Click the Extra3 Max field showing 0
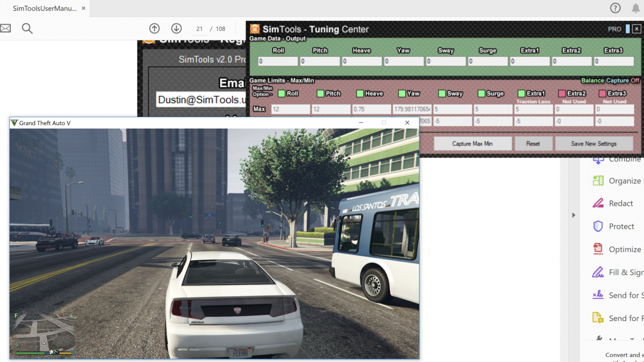 coord(615,109)
